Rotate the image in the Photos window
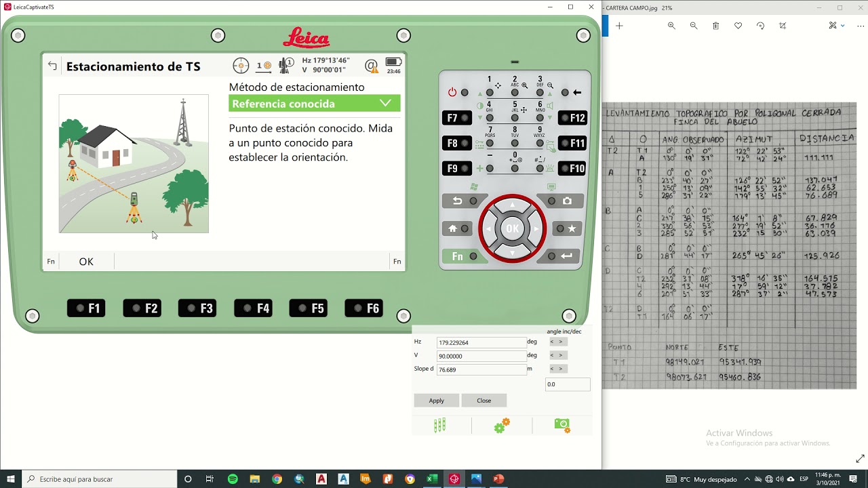This screenshot has width=868, height=488. tap(760, 26)
